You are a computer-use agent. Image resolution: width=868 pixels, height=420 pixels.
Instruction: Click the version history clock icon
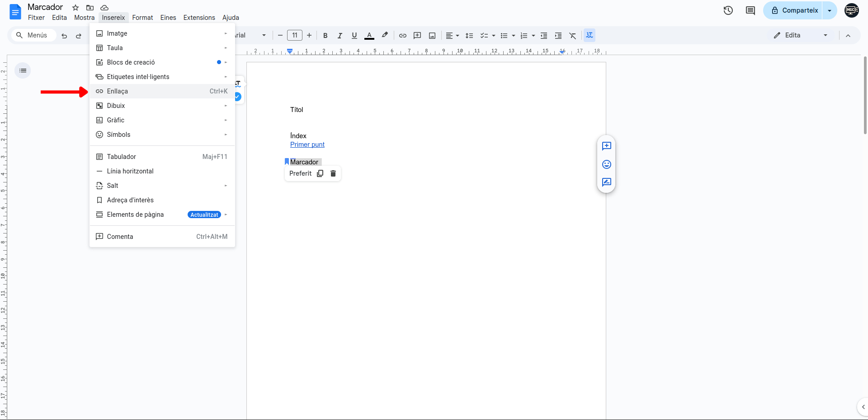[728, 10]
